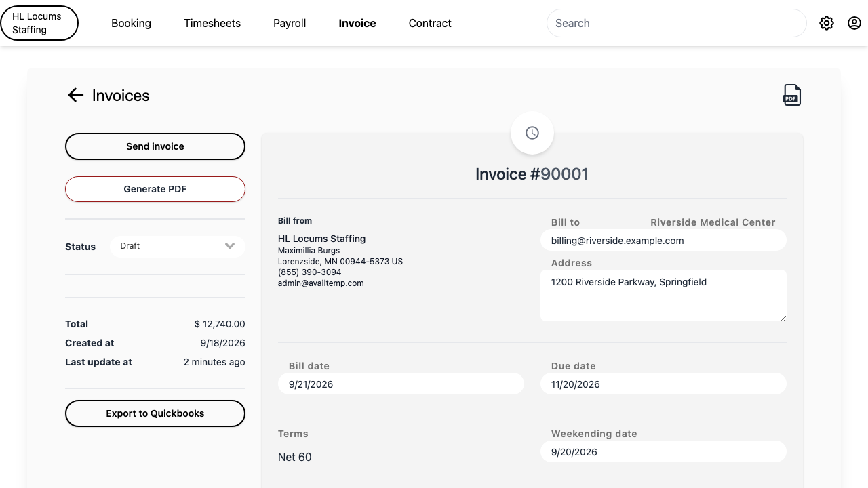Click the '2 minutes ago' update text
This screenshot has height=488, width=868.
coord(214,362)
